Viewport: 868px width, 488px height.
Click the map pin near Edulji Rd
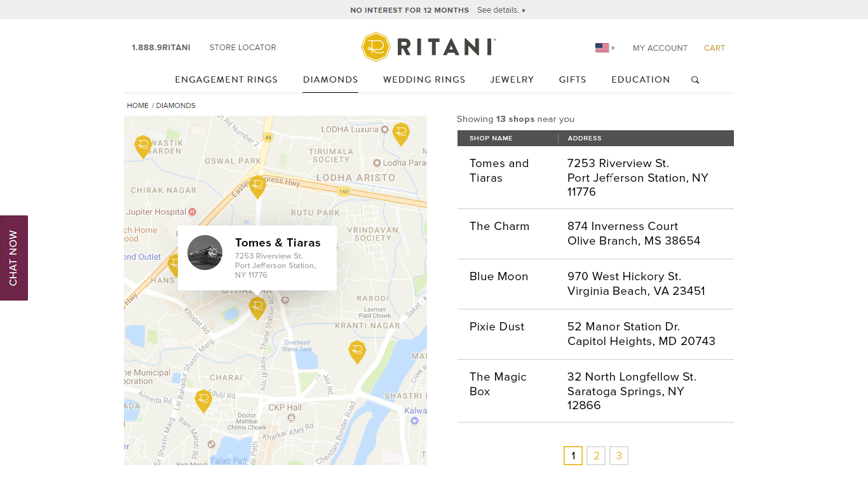(x=204, y=400)
